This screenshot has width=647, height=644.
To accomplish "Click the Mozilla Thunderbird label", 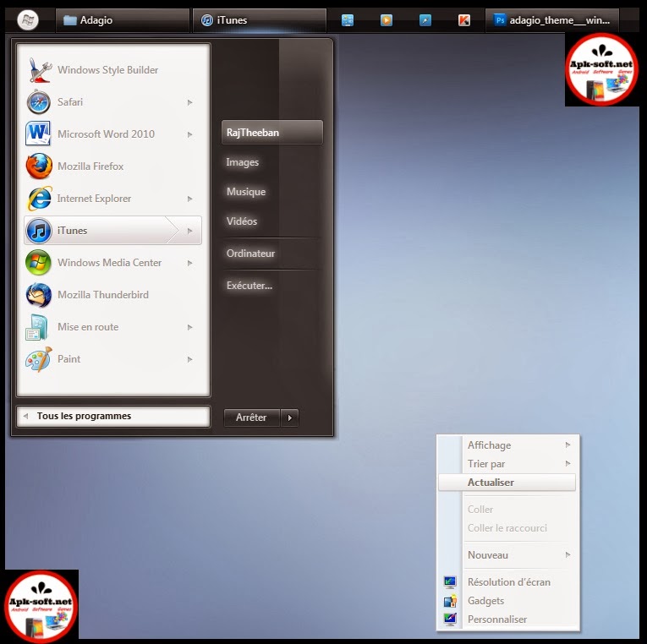I will pos(102,295).
